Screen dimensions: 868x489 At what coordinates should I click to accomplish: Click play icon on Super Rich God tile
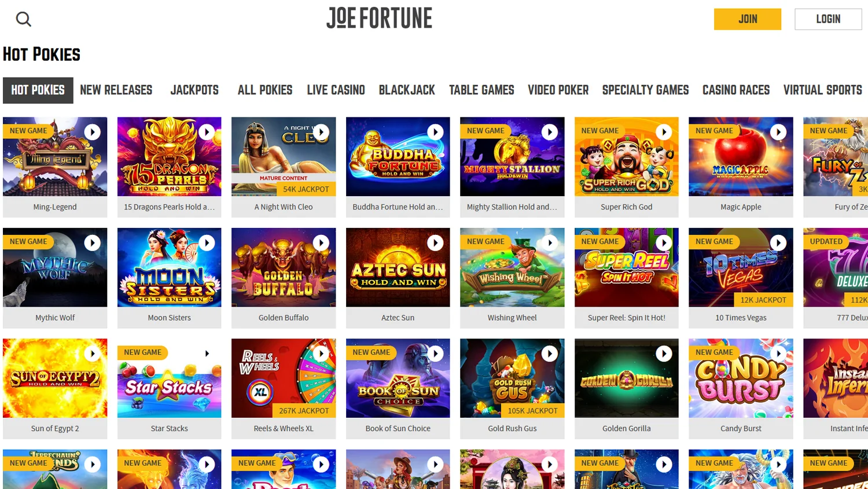pyautogui.click(x=664, y=132)
